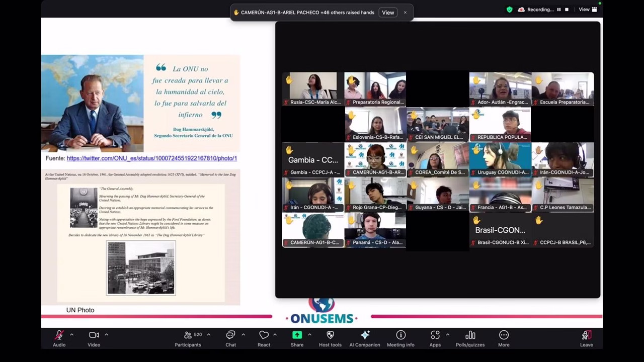Viewport: 644px width, 362px height.
Task: Open the View layout menu at top right
Action: click(x=587, y=10)
